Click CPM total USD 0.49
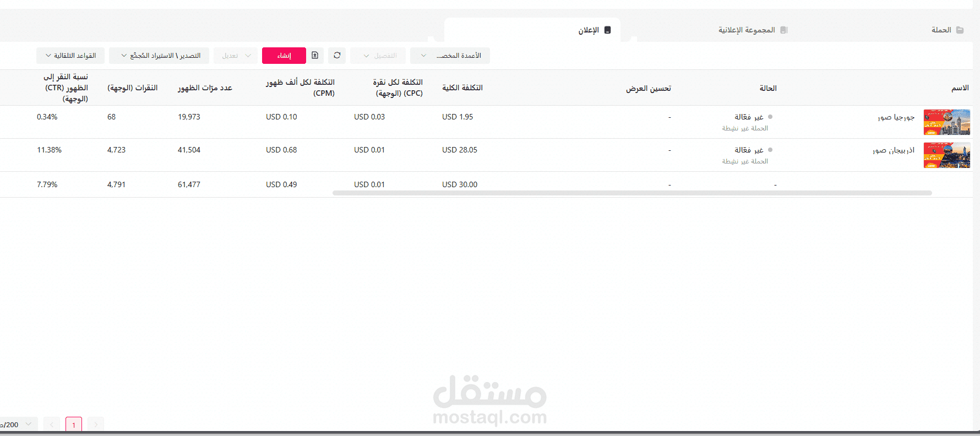 [281, 184]
